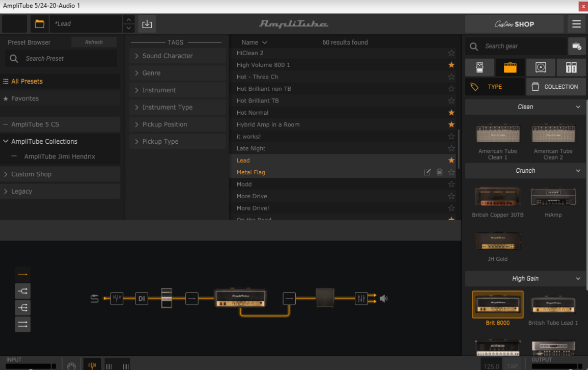
Task: Open the preset browser folder icon
Action: [39, 24]
